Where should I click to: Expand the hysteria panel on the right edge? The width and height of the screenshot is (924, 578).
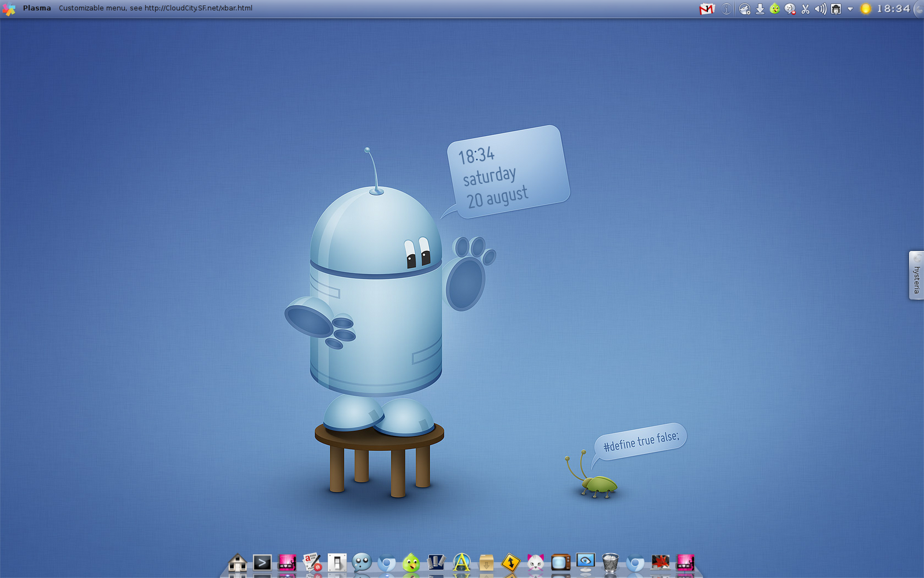pos(916,272)
